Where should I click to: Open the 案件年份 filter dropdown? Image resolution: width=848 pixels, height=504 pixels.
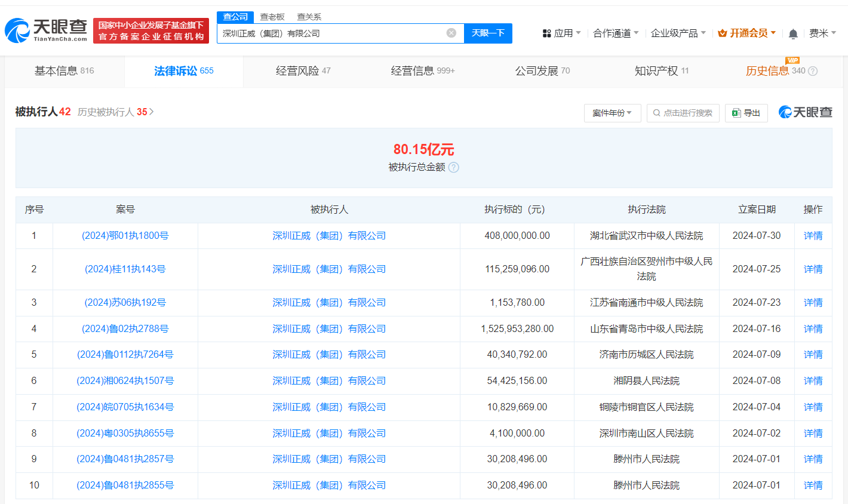612,112
